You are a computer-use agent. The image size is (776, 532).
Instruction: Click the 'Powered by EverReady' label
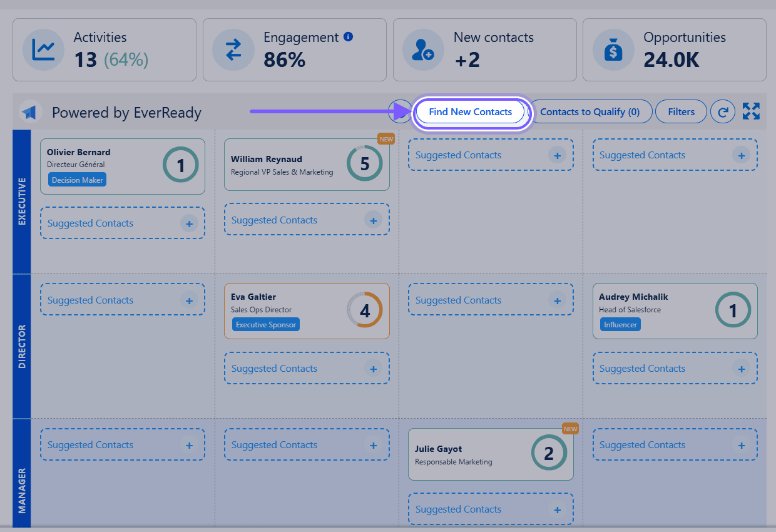click(x=126, y=113)
